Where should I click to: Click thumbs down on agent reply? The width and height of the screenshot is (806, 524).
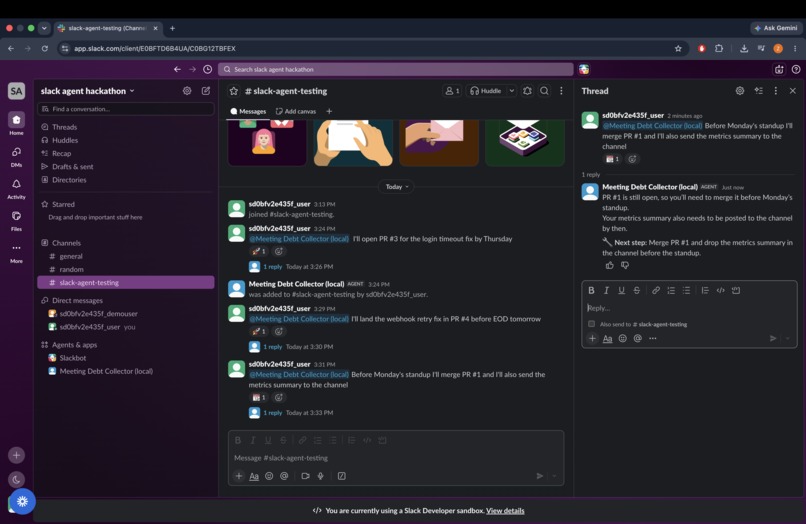[625, 265]
